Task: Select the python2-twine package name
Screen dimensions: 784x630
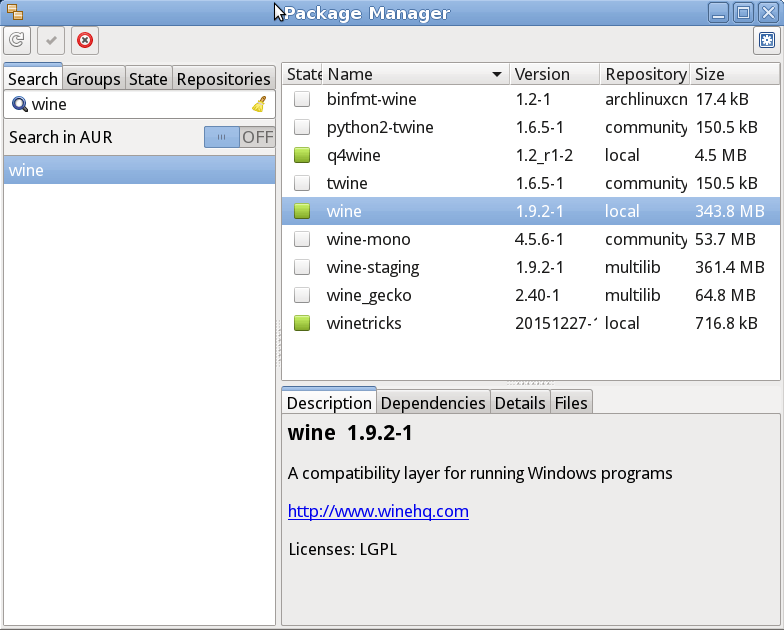Action: pyautogui.click(x=380, y=127)
